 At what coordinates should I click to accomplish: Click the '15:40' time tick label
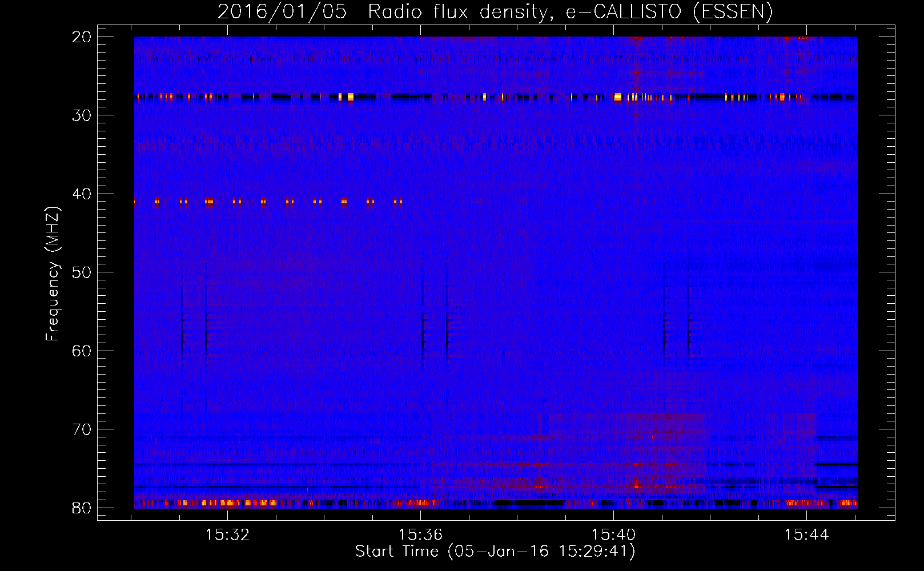[x=613, y=535]
